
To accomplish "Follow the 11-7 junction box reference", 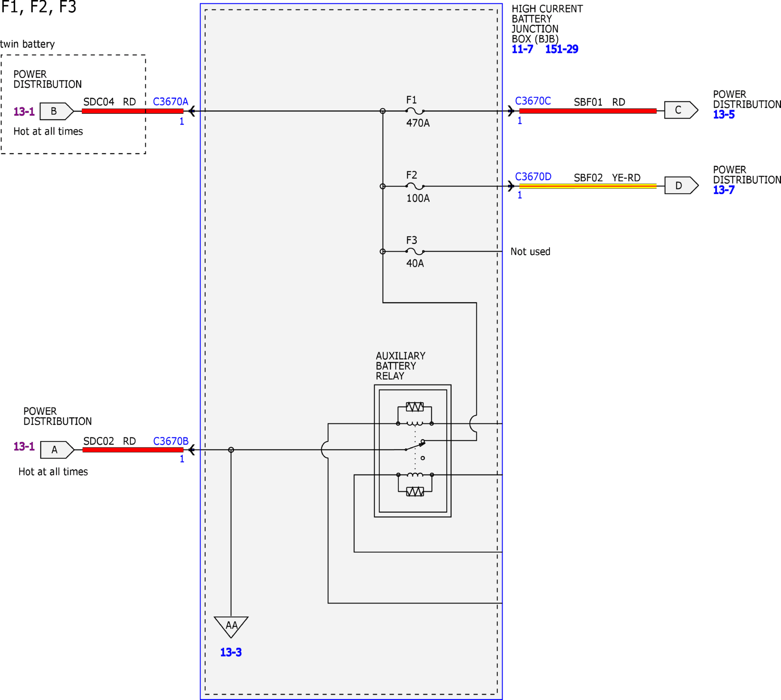I will [x=522, y=49].
